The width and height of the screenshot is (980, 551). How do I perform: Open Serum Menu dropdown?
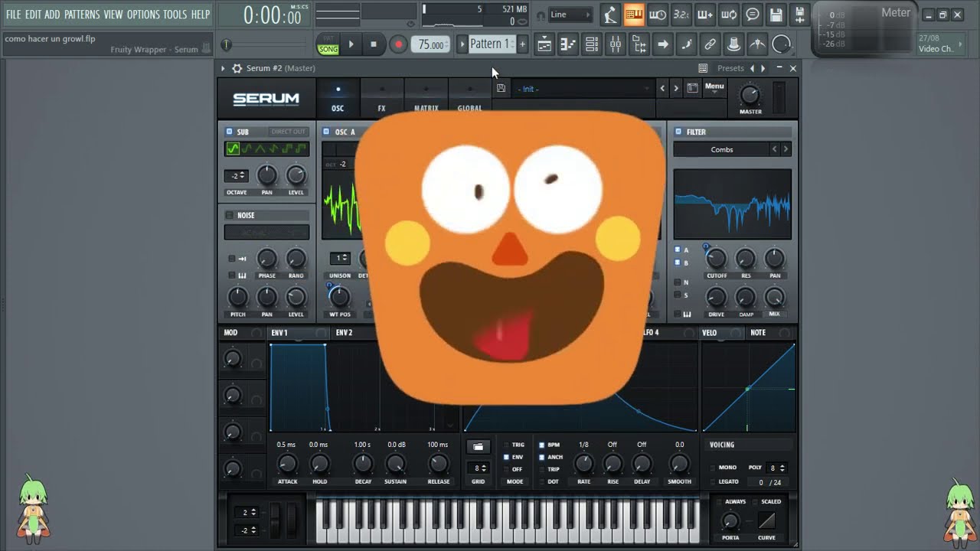coord(714,88)
